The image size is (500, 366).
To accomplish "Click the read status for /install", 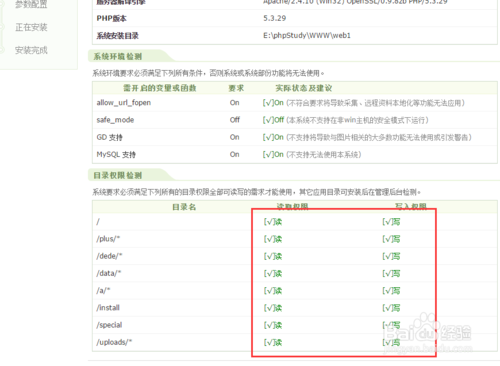I will click(x=273, y=308).
